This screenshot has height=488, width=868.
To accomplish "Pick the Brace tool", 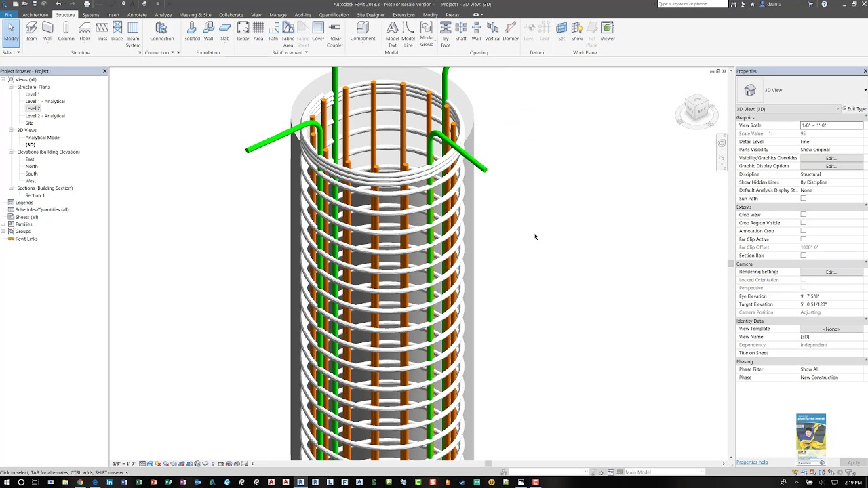I will point(117,32).
